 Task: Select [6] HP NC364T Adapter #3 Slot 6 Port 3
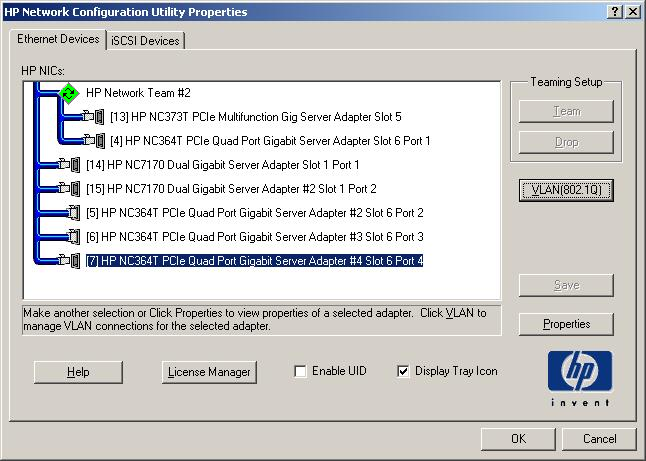[255, 237]
